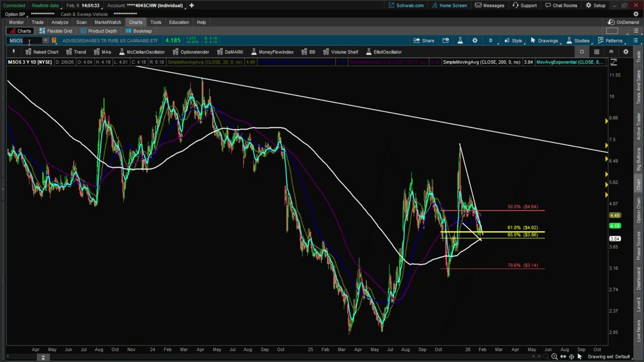644x362 pixels.
Task: Click the chart scroll-to-top arrow button
Action: [43, 357]
